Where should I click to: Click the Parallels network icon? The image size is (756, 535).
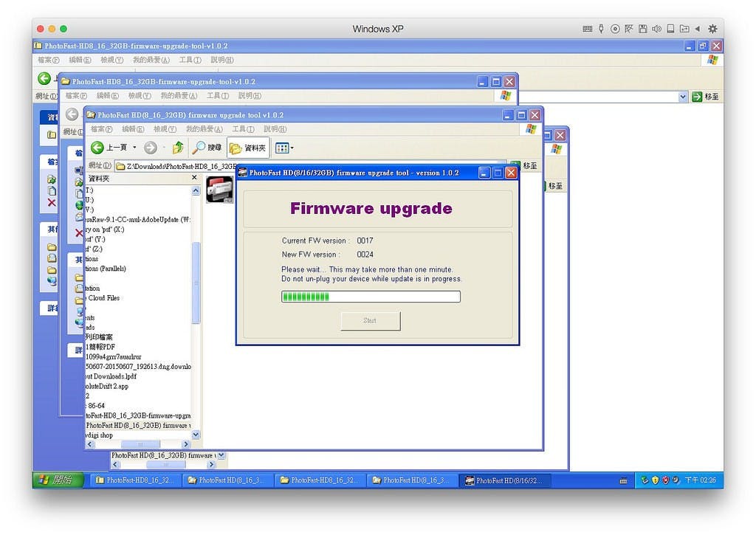coord(629,29)
